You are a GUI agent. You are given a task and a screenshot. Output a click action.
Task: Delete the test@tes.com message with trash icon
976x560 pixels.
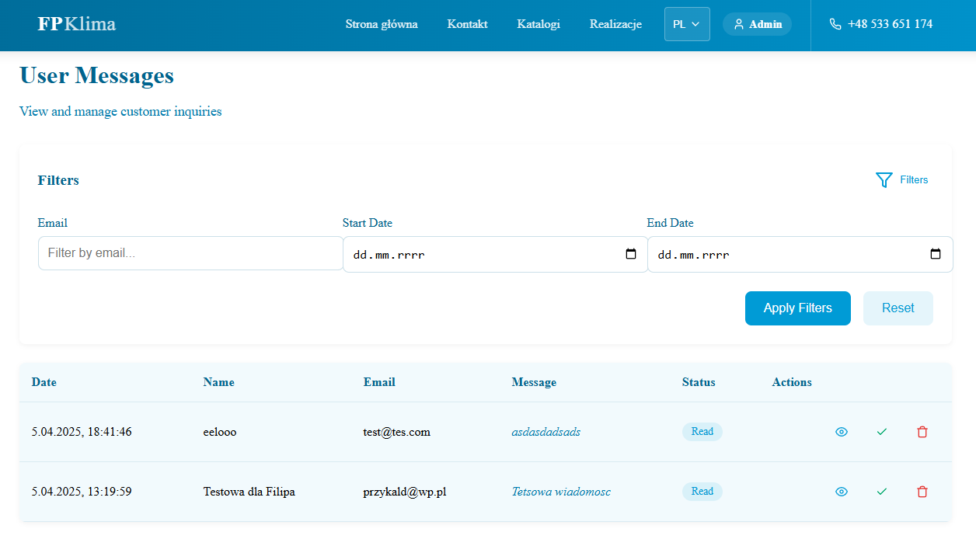[x=922, y=432]
